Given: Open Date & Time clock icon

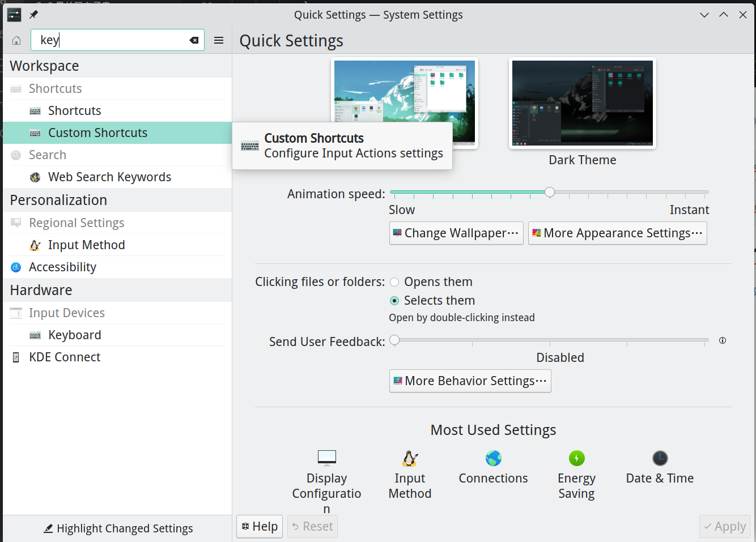Looking at the screenshot, I should 660,458.
